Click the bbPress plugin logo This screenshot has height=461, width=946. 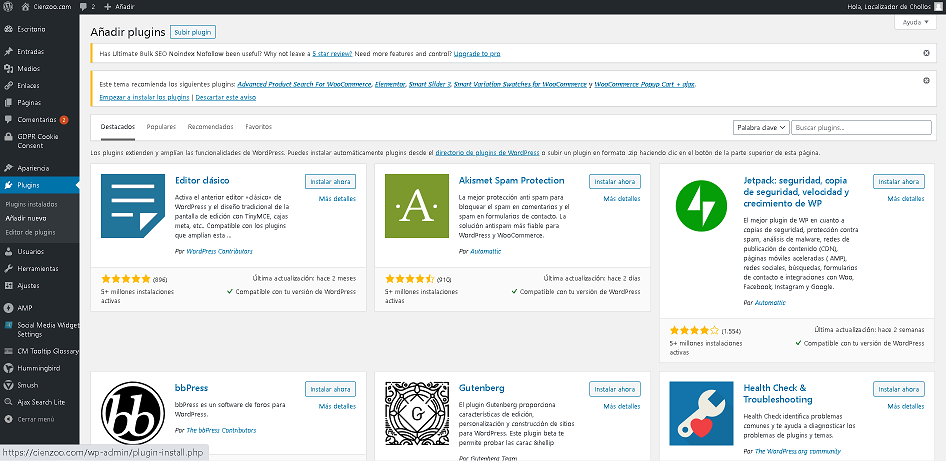(133, 413)
